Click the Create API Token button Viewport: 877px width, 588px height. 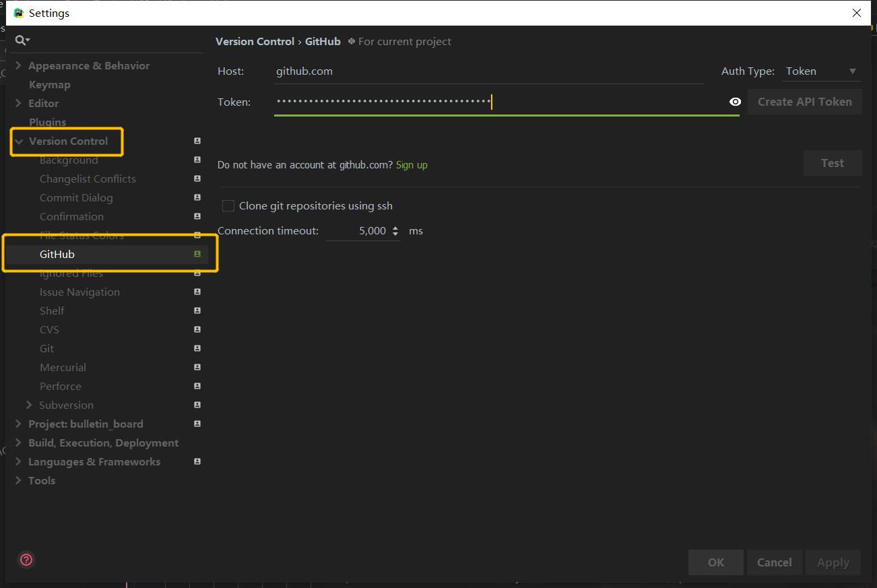[804, 102]
